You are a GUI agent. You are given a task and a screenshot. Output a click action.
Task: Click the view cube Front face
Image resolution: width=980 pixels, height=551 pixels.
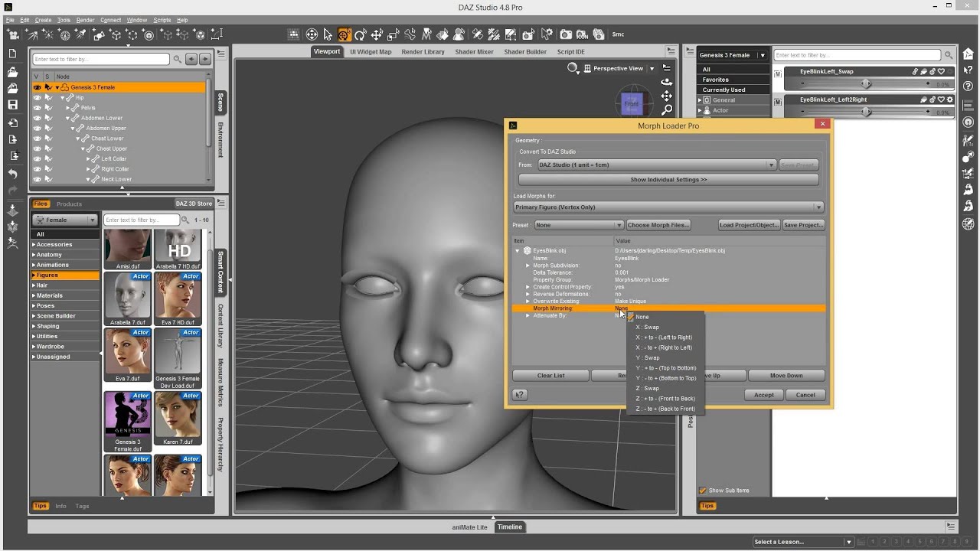(x=631, y=103)
